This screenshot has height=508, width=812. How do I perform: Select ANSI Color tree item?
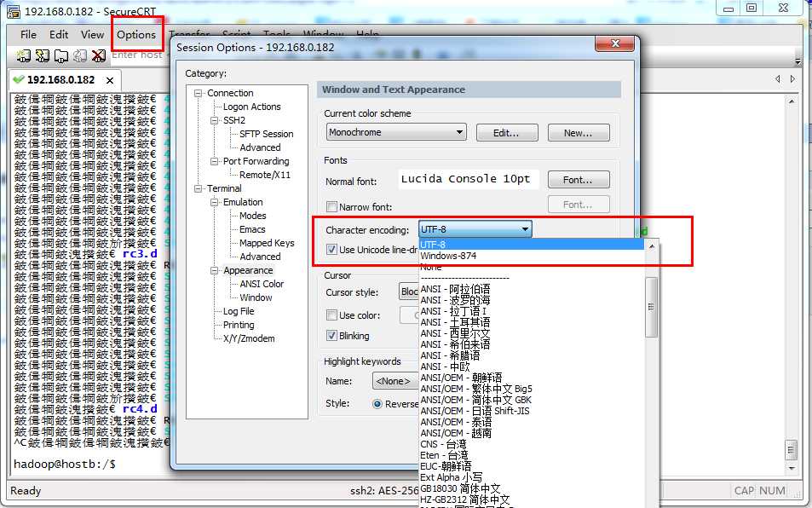pyautogui.click(x=262, y=284)
